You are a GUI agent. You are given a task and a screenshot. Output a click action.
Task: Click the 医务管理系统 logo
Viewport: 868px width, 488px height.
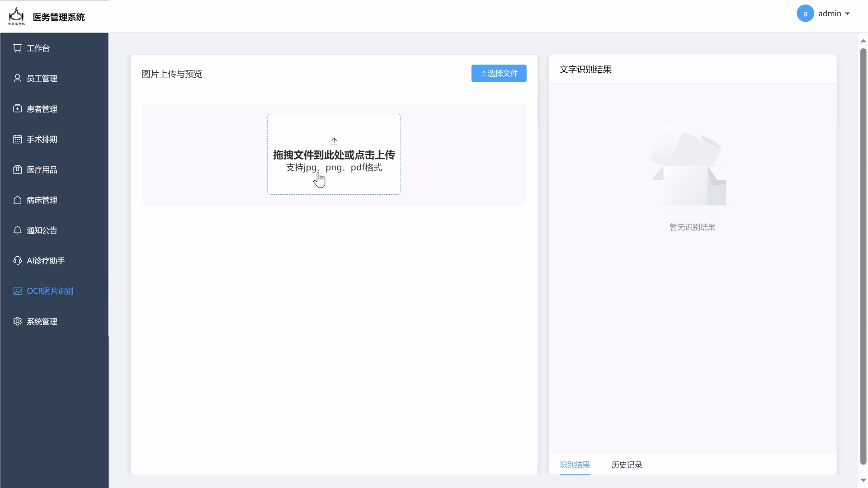(x=16, y=16)
